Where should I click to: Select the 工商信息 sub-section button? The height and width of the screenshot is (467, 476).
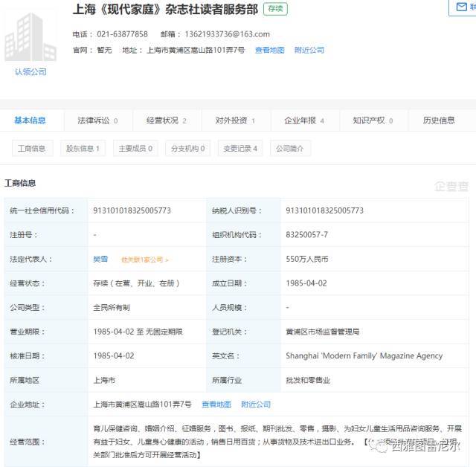point(31,149)
